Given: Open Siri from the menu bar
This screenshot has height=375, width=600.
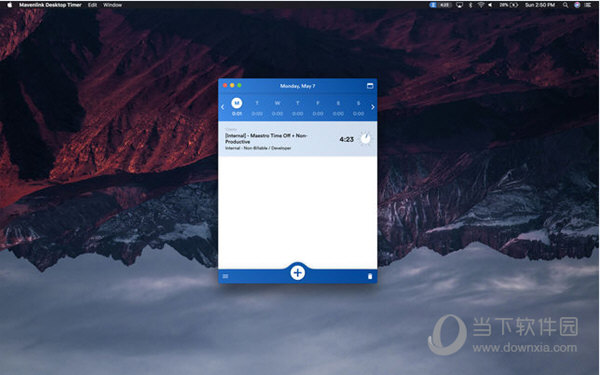Looking at the screenshot, I should [x=577, y=5].
